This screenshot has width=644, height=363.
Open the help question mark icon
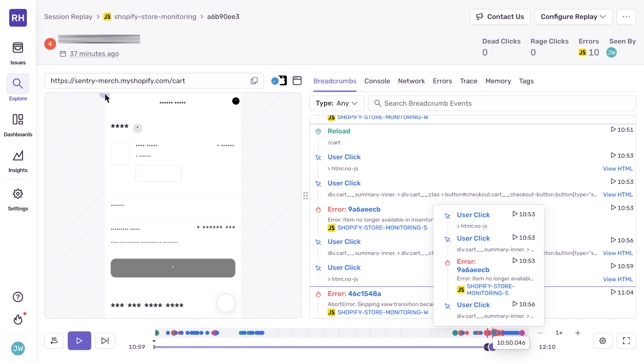[18, 297]
